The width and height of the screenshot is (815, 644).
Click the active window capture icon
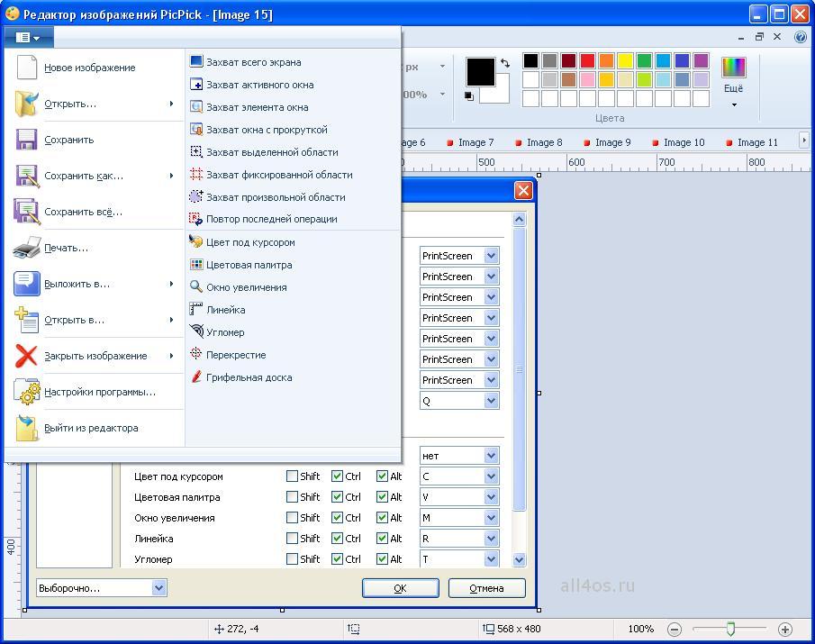click(196, 84)
